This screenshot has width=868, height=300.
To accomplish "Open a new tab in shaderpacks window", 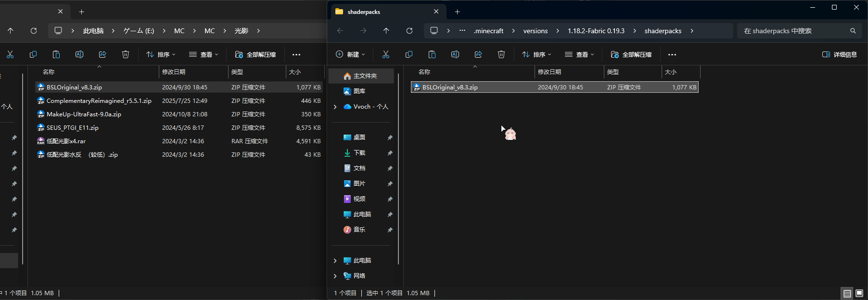I will click(x=458, y=12).
